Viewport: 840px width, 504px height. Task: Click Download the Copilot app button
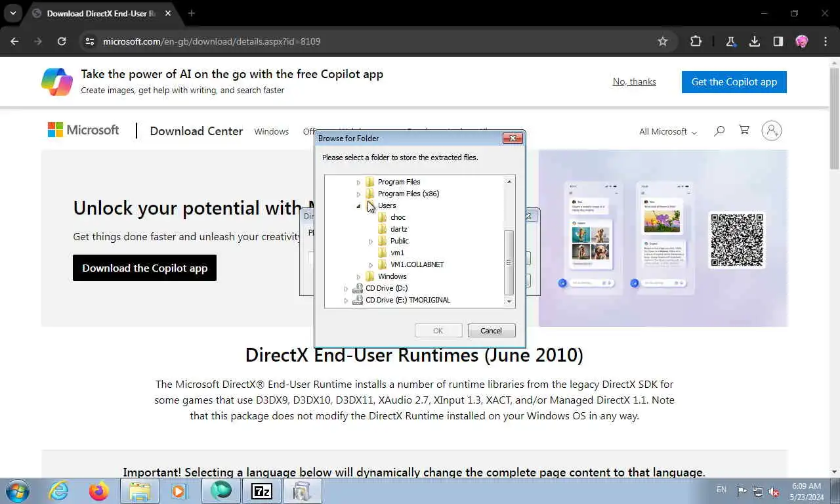[144, 268]
